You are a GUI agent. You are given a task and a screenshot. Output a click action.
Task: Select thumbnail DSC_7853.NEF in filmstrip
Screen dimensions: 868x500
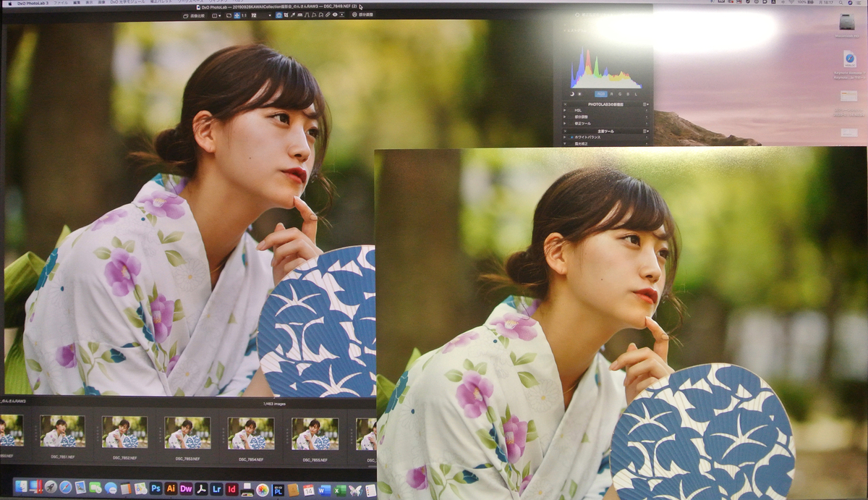(187, 433)
